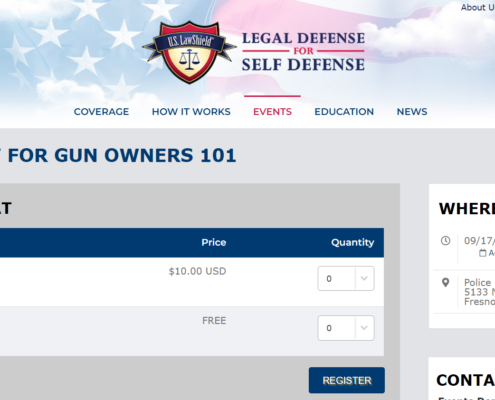Click the Legal Defense for Self Defense tagline
The height and width of the screenshot is (400, 495).
(303, 52)
